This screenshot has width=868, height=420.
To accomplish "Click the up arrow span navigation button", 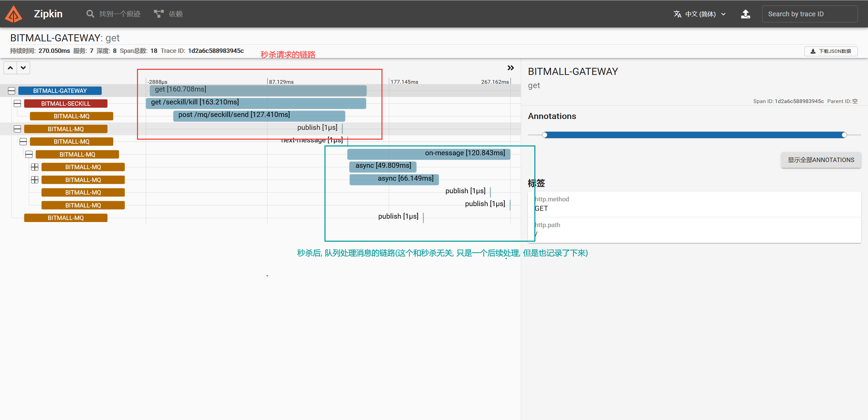I will click(x=11, y=68).
